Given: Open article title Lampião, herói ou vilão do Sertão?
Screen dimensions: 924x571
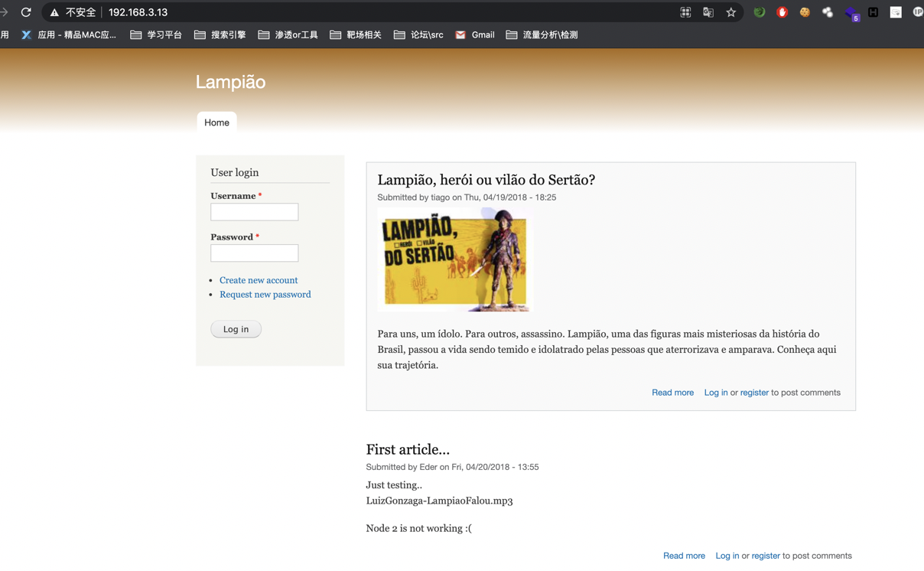Looking at the screenshot, I should coord(486,180).
